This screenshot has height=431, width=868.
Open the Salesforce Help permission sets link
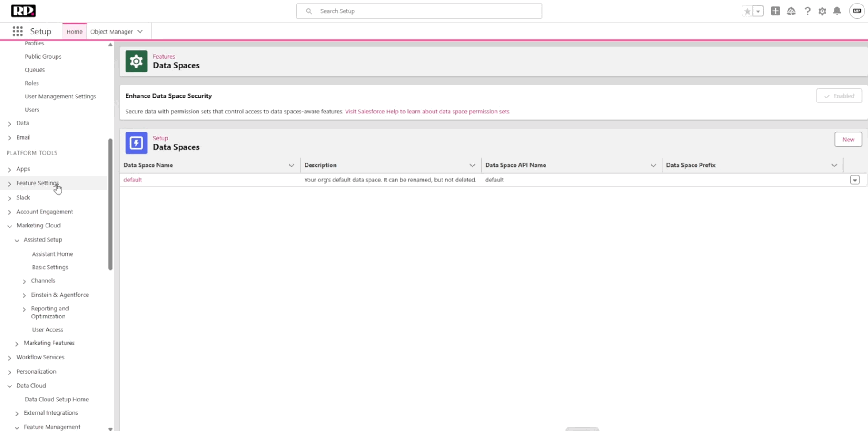tap(427, 112)
